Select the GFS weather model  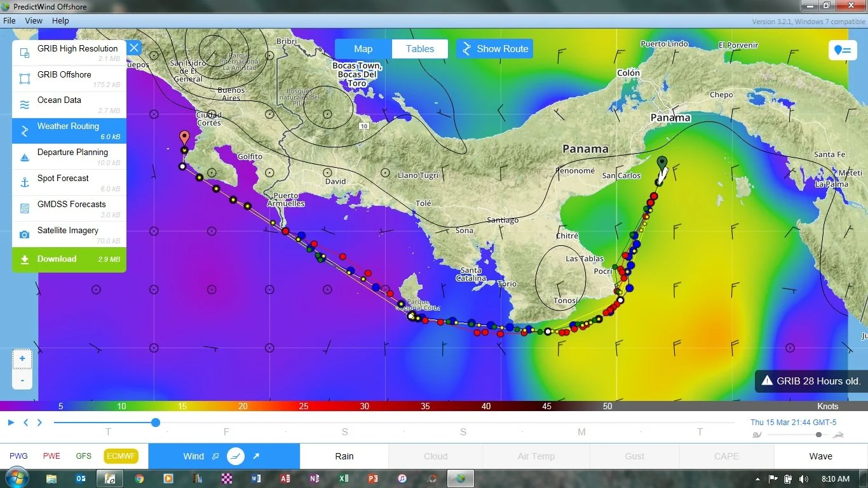point(84,456)
